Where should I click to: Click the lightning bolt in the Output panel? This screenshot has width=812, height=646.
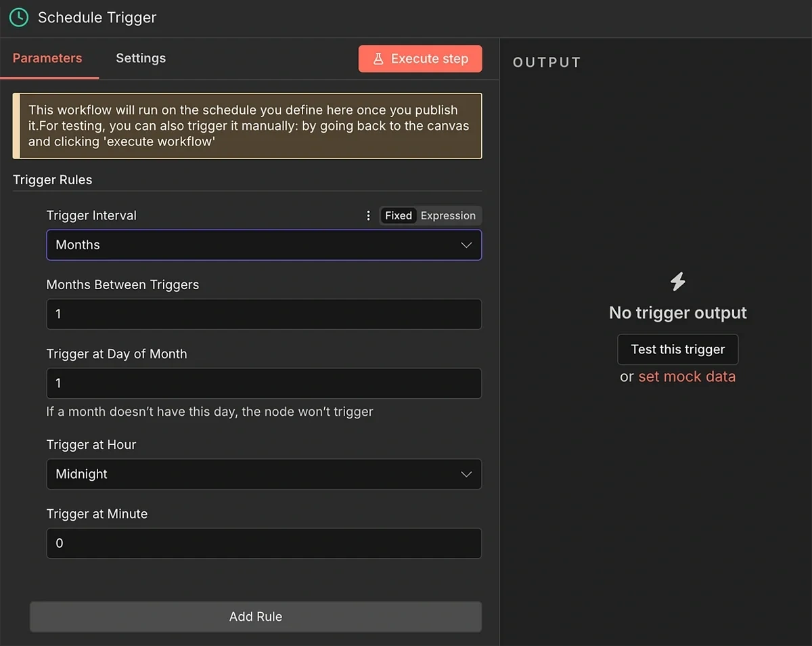678,281
